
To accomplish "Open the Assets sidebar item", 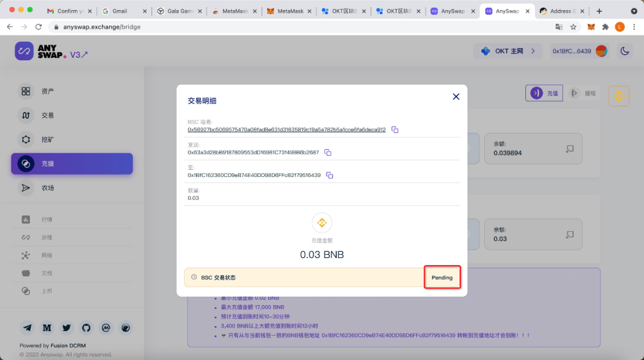I will pos(72,91).
